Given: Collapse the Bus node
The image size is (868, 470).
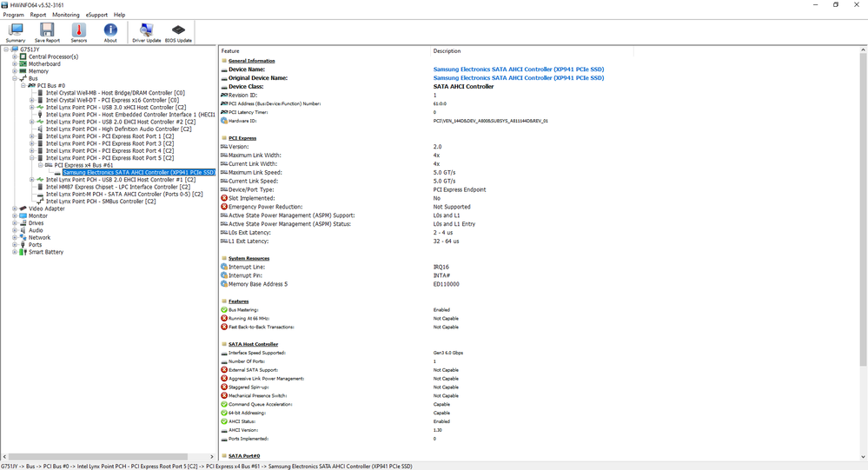Looking at the screenshot, I should (x=15, y=78).
